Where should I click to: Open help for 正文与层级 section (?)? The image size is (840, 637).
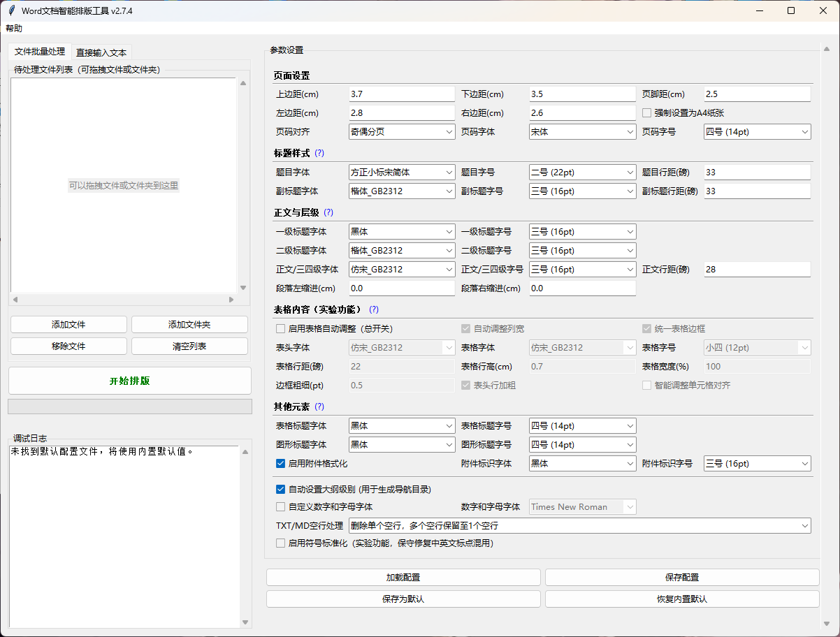pos(328,212)
